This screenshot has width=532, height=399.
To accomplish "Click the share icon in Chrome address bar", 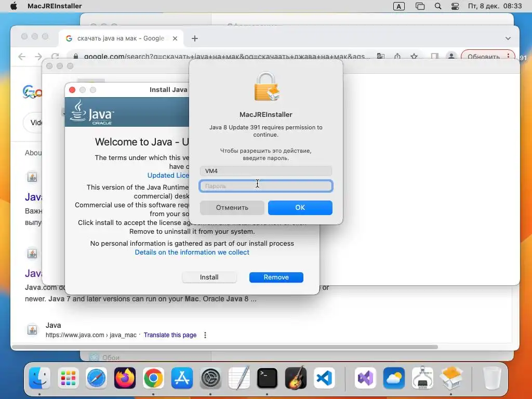I will click(x=397, y=56).
